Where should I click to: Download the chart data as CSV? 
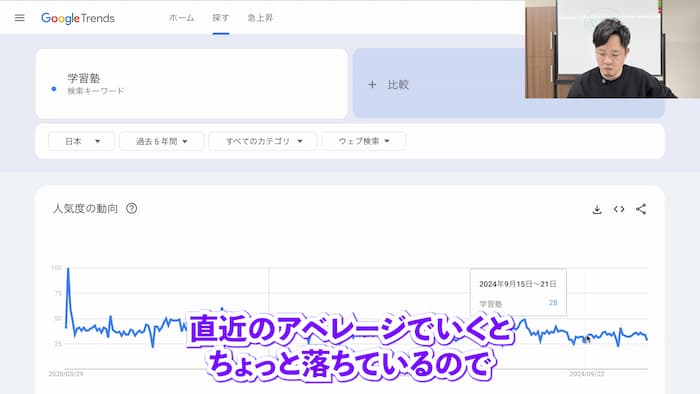[x=597, y=209]
